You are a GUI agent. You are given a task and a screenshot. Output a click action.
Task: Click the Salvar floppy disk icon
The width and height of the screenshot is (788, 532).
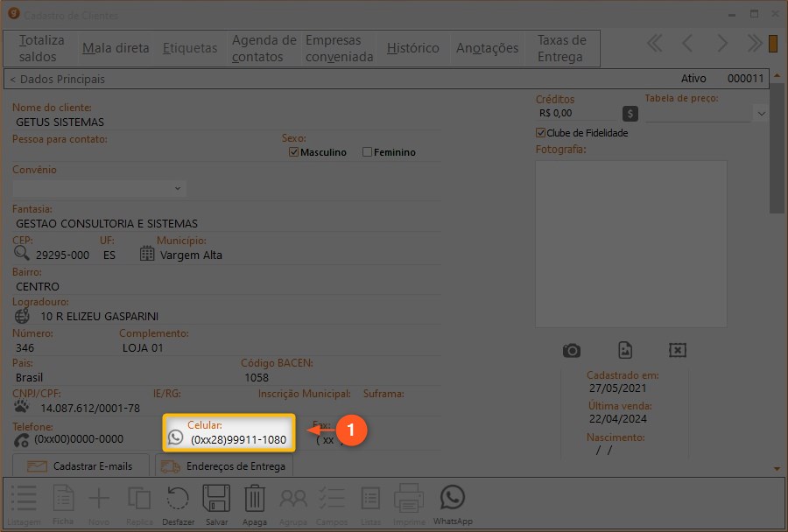[216, 499]
